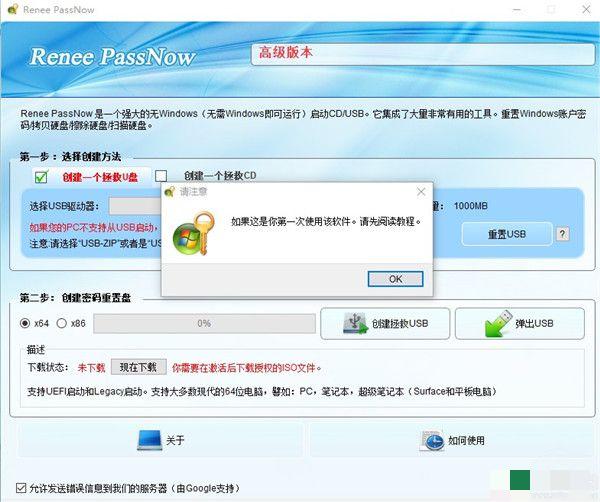Click the 创建拯救USB button
The height and width of the screenshot is (502, 600).
click(385, 324)
